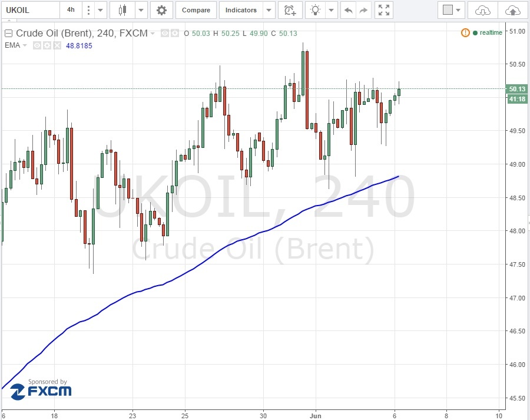The height and width of the screenshot is (420, 530).
Task: Open the ideas lightbulb icon
Action: click(316, 10)
